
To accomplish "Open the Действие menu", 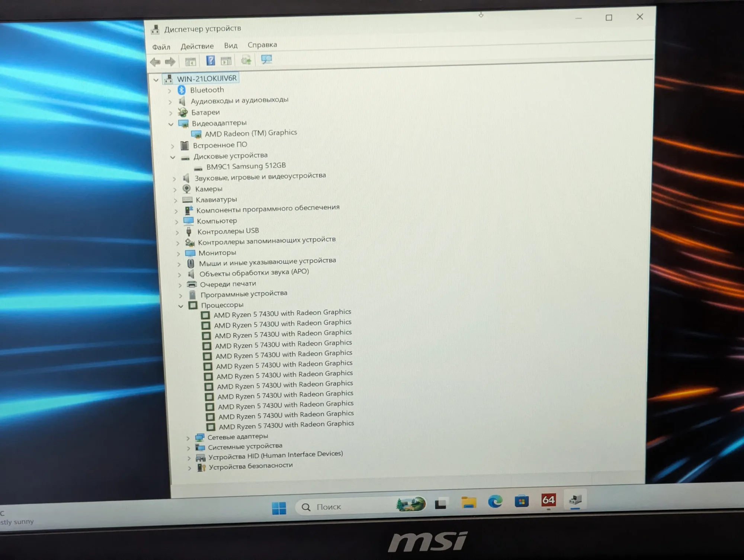I will pyautogui.click(x=197, y=46).
